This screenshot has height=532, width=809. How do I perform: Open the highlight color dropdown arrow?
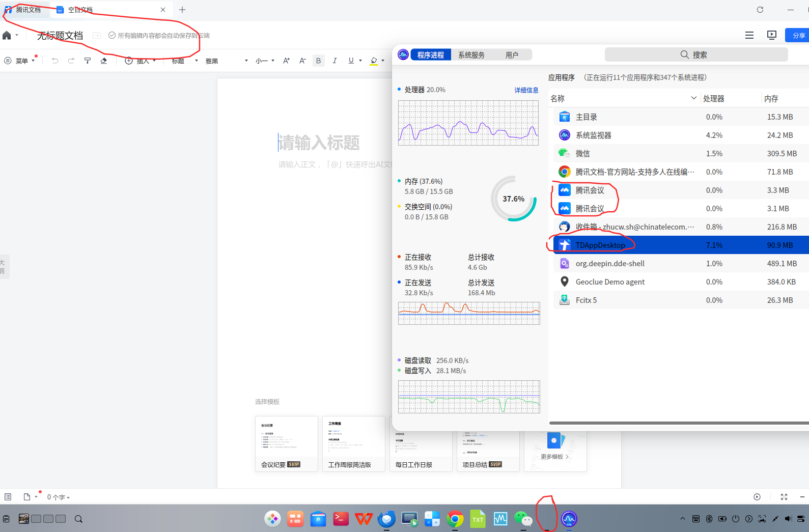(383, 61)
